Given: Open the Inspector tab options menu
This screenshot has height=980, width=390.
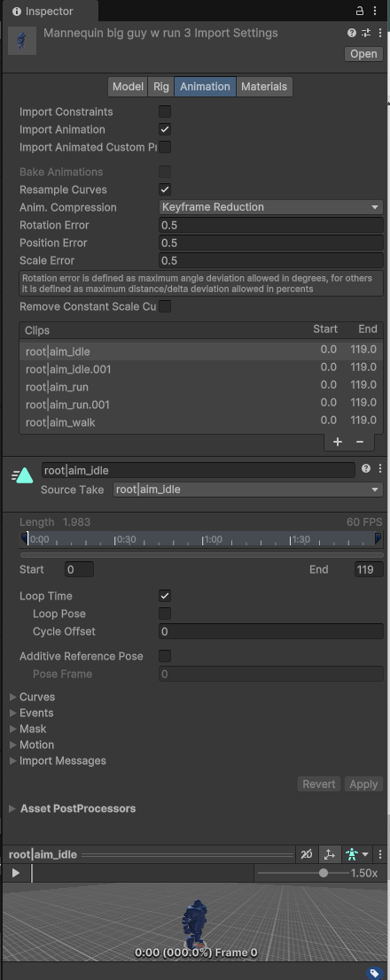Looking at the screenshot, I should [376, 11].
